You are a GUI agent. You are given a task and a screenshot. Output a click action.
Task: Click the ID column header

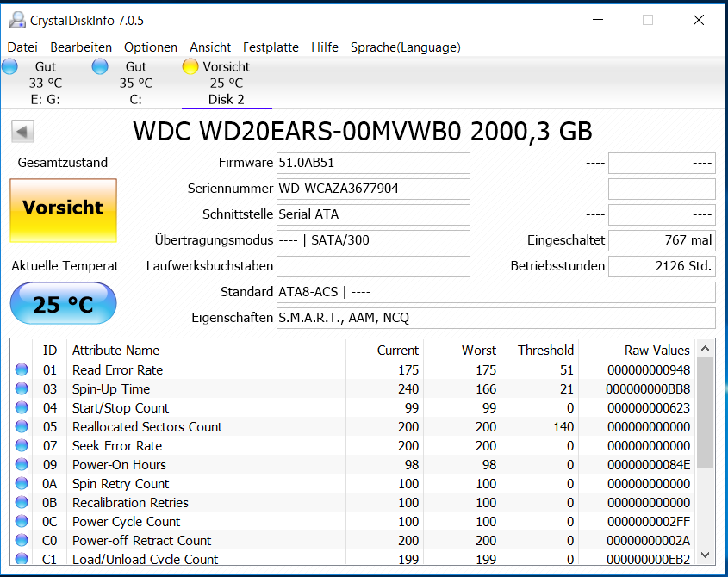(50, 350)
